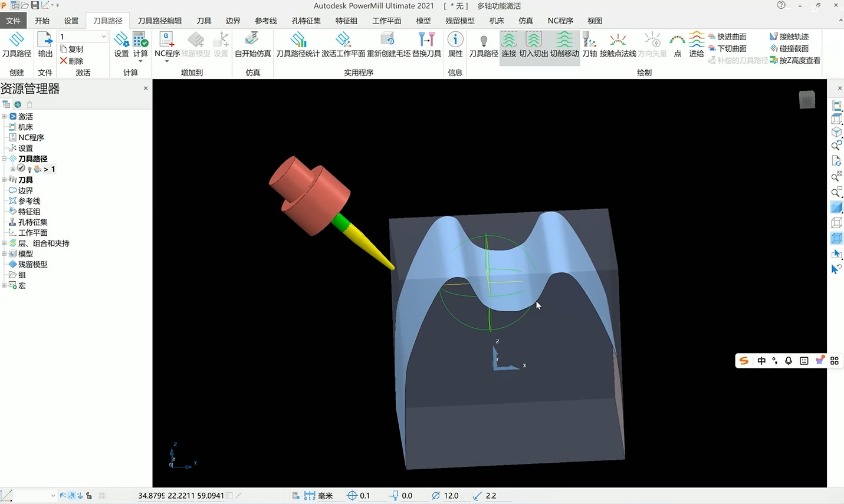Open the 文件 file menu
Viewport: 844px width, 504px height.
(13, 21)
